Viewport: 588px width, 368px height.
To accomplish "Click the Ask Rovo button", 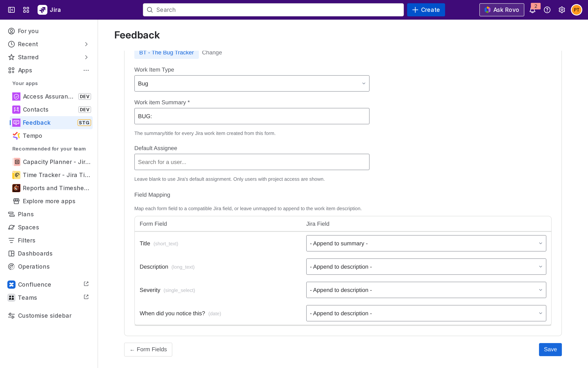I will tap(501, 10).
